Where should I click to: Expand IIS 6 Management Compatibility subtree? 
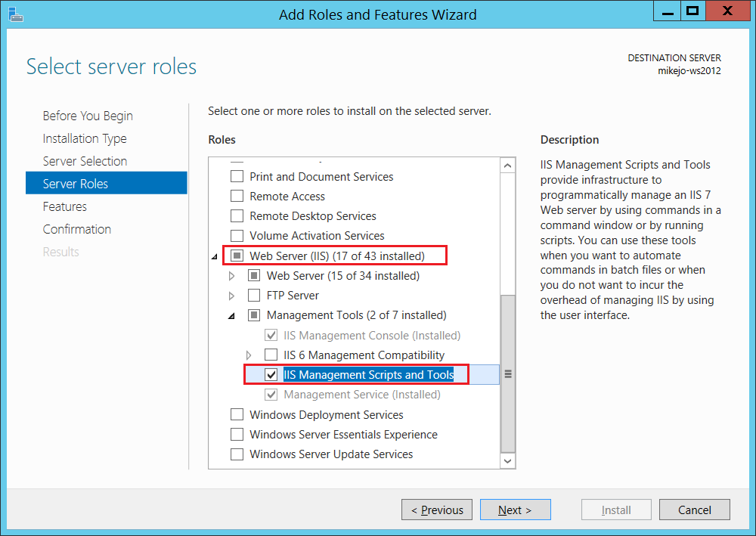pyautogui.click(x=247, y=355)
